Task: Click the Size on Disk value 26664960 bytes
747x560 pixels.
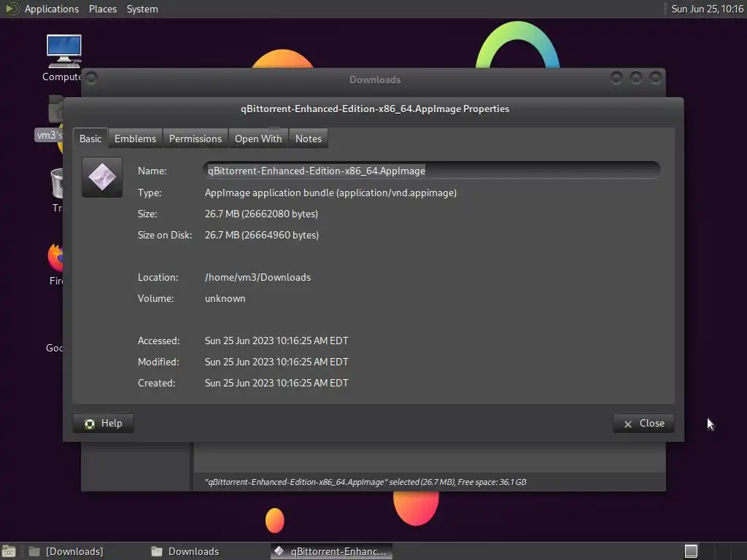Action: point(262,235)
